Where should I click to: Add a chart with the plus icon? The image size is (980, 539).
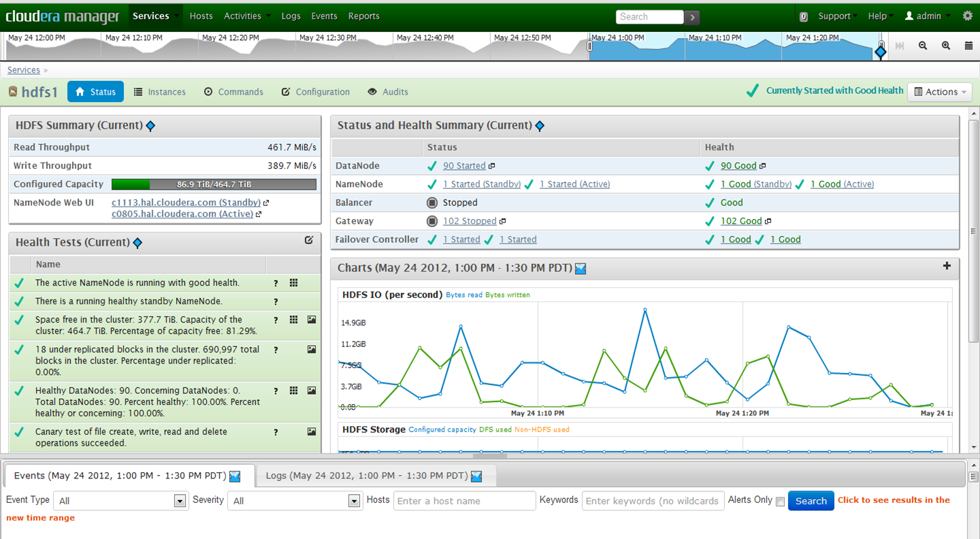[x=947, y=266]
